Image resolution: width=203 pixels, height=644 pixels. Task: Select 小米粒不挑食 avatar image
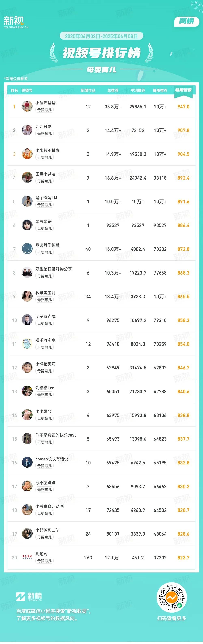(x=27, y=154)
